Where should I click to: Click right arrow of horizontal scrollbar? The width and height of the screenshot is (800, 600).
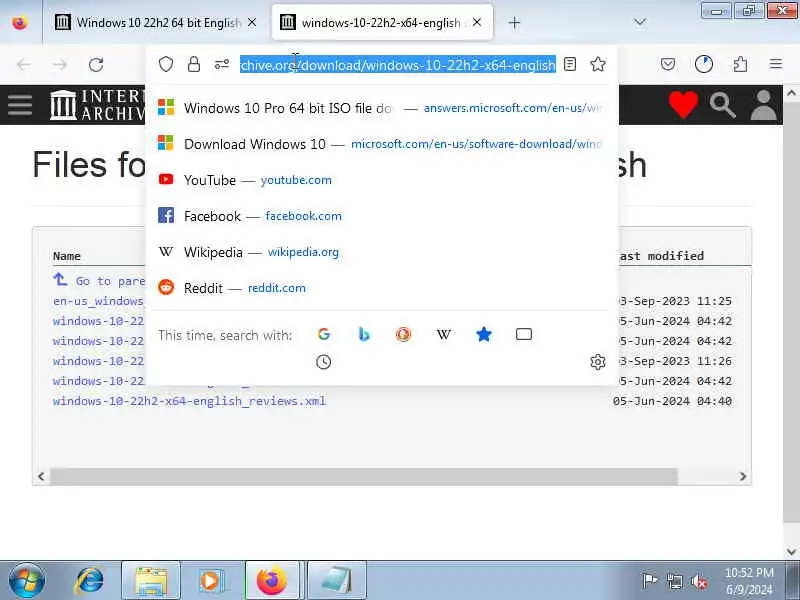tap(743, 477)
